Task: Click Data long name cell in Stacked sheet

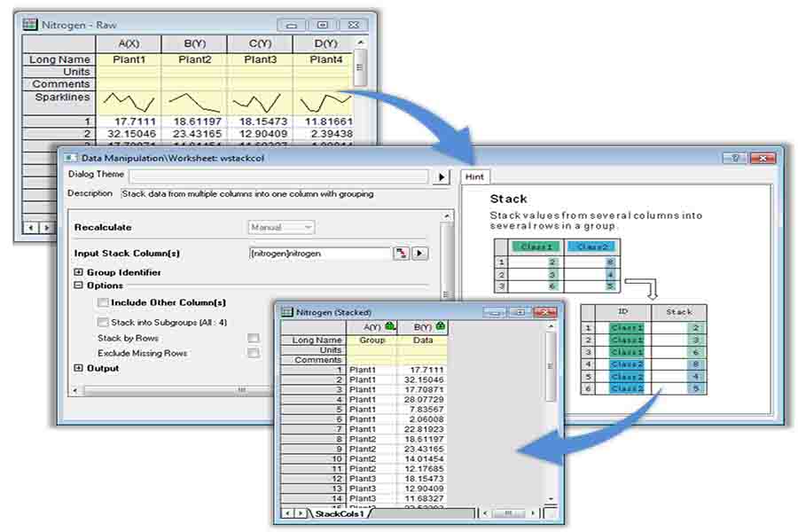Action: [x=422, y=340]
